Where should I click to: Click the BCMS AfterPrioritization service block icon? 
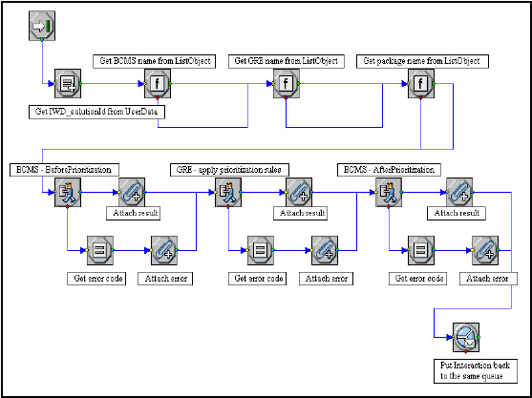point(389,192)
